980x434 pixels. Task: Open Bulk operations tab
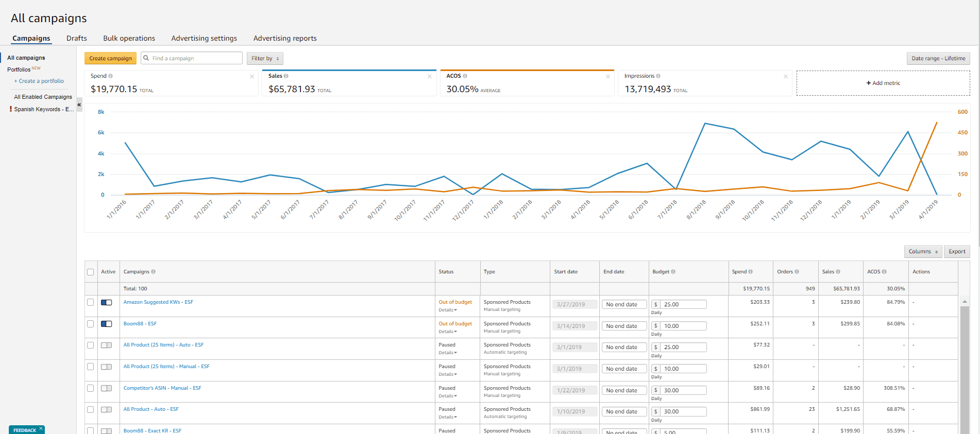(x=129, y=38)
